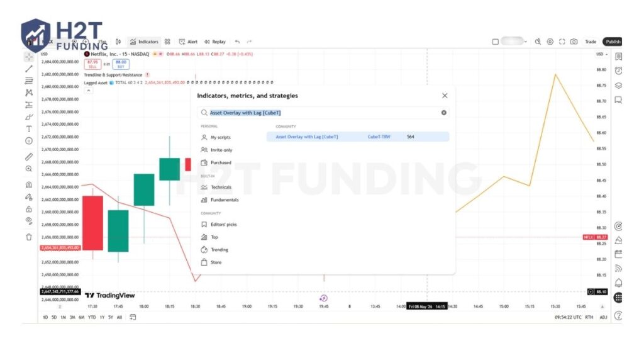The image size is (644, 360).
Task: Toggle the magnet mode icon
Action: [29, 185]
